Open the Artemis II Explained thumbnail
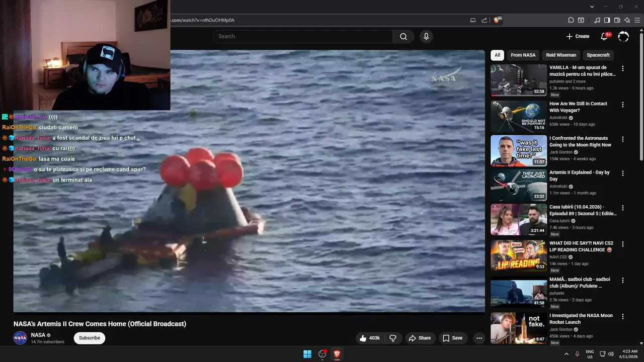The width and height of the screenshot is (644, 362). [519, 185]
